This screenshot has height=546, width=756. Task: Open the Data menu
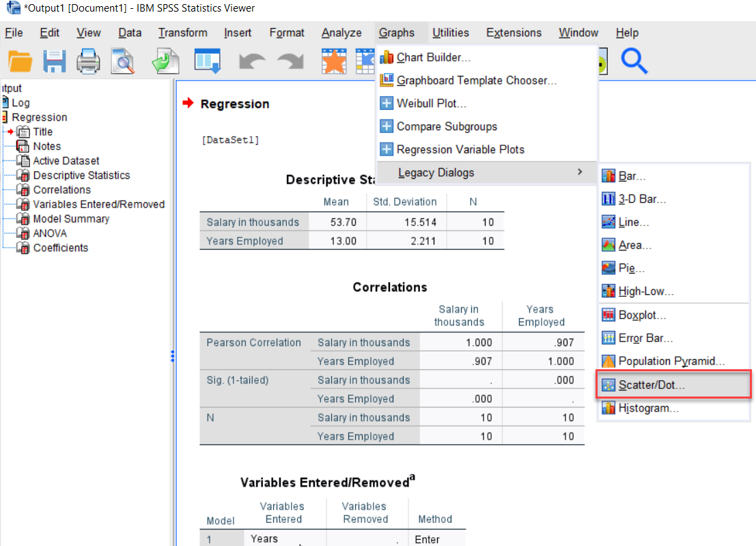(130, 33)
